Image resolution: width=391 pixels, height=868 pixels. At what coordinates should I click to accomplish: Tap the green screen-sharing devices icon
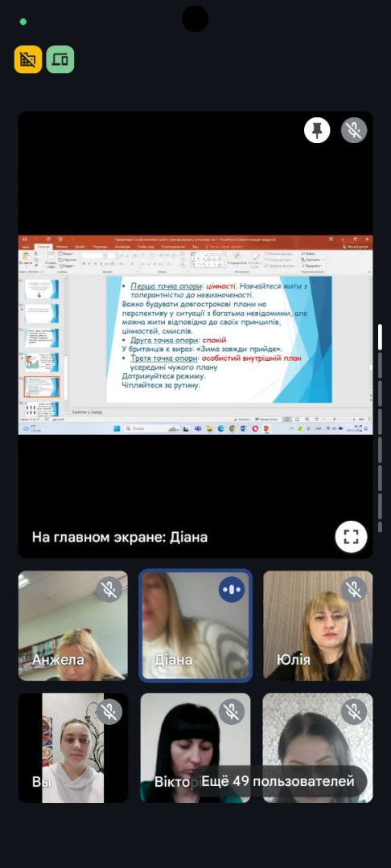[60, 59]
